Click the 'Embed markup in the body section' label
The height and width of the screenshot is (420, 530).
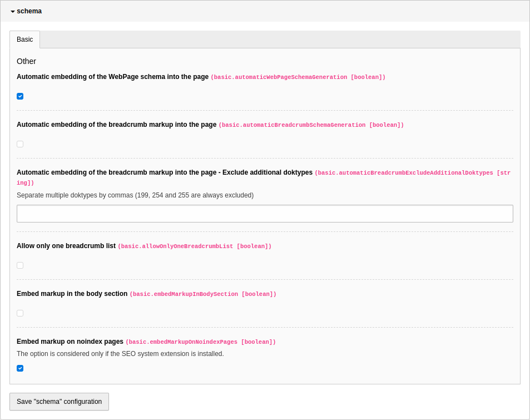[x=72, y=294]
